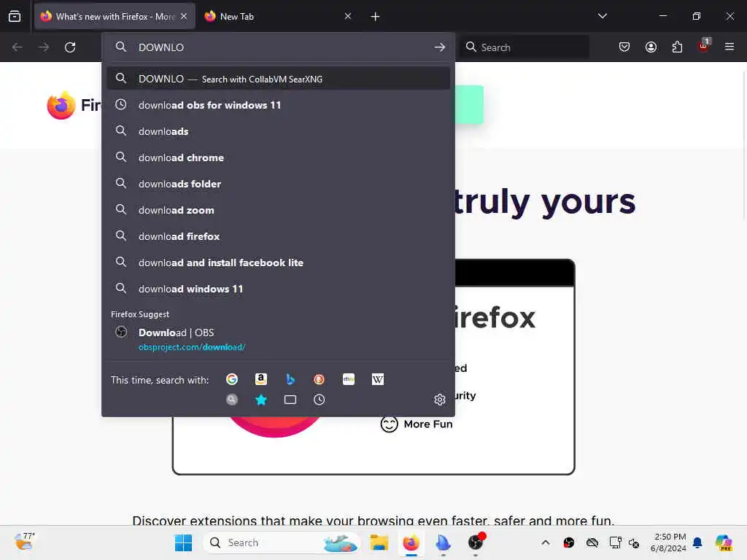Choose the download windows 11 suggestion
747x560 pixels.
[278, 289]
